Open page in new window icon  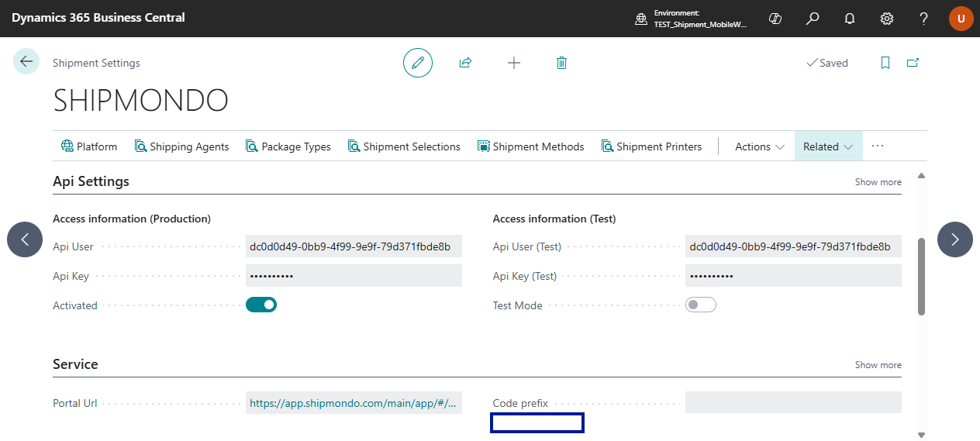point(913,63)
